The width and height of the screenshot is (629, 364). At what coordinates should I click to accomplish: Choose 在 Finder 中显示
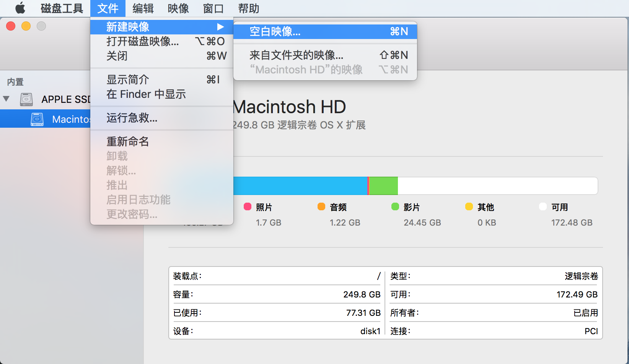pos(162,94)
